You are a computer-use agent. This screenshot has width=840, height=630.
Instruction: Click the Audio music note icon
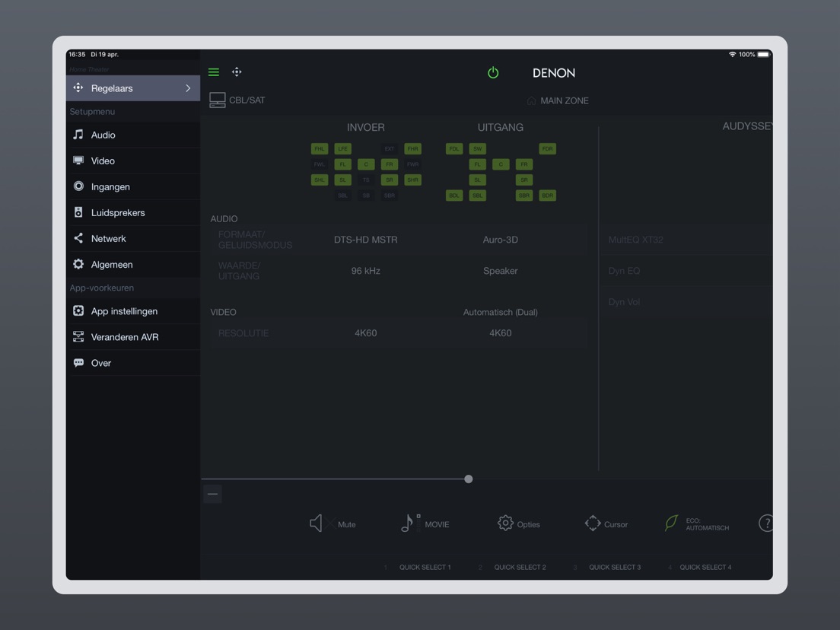point(78,135)
